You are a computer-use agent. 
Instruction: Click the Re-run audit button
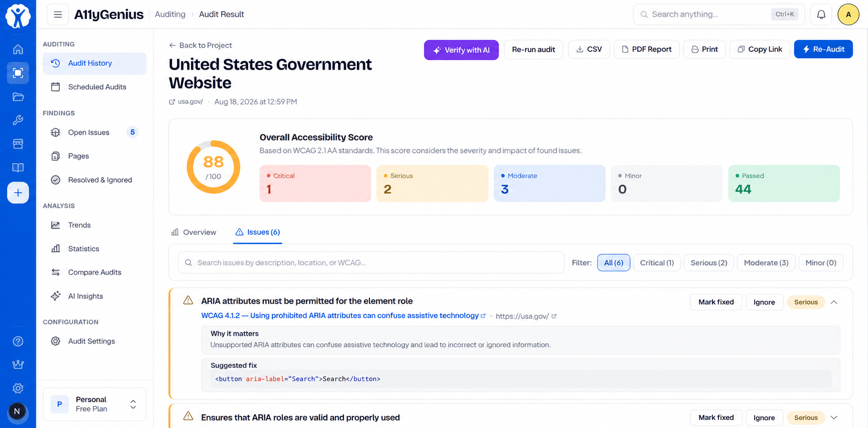(534, 50)
